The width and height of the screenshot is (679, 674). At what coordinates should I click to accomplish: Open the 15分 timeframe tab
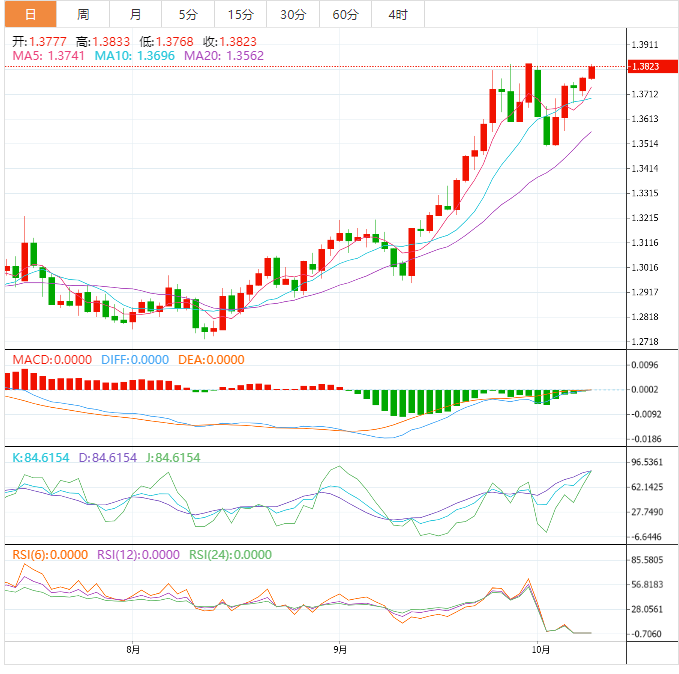point(240,14)
